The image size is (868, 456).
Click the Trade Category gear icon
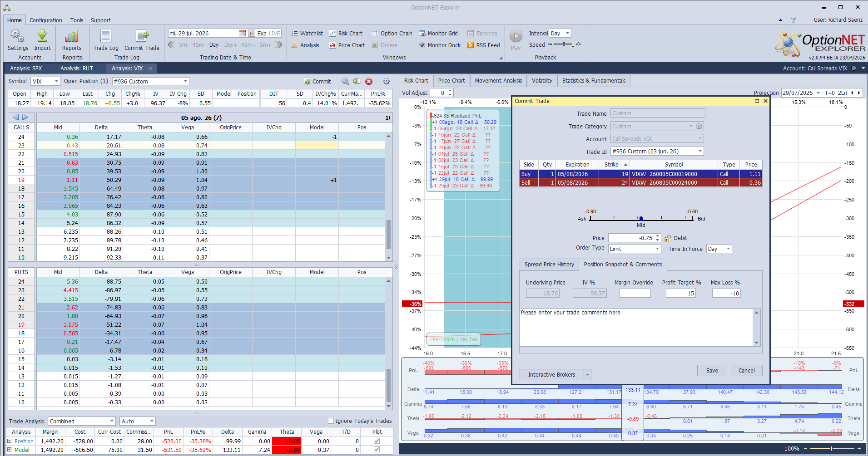(699, 126)
